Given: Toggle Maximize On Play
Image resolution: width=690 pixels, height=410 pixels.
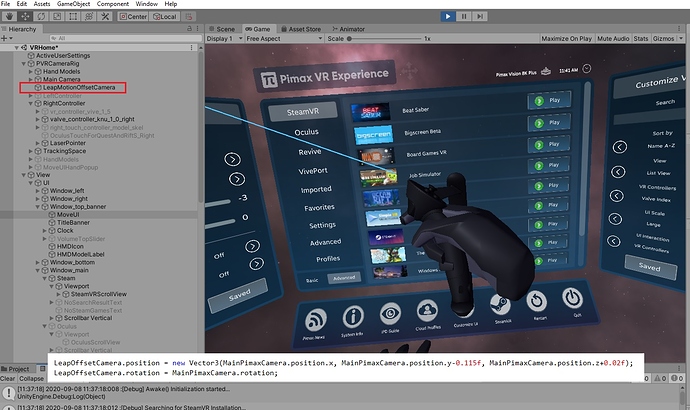Looking at the screenshot, I should [566, 38].
